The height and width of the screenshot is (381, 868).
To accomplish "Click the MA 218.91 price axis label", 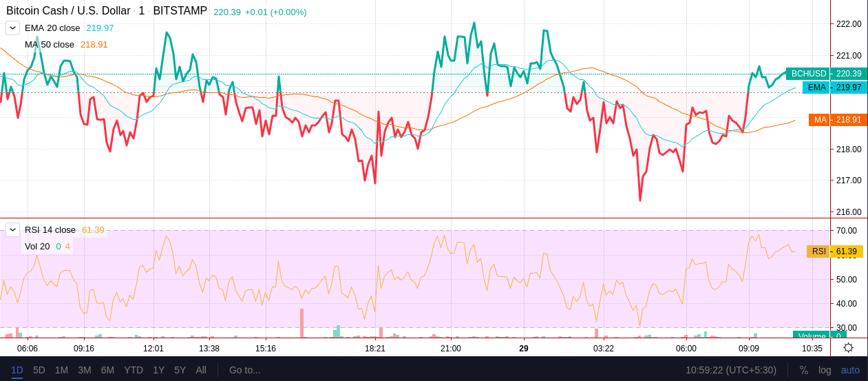I will pyautogui.click(x=838, y=120).
